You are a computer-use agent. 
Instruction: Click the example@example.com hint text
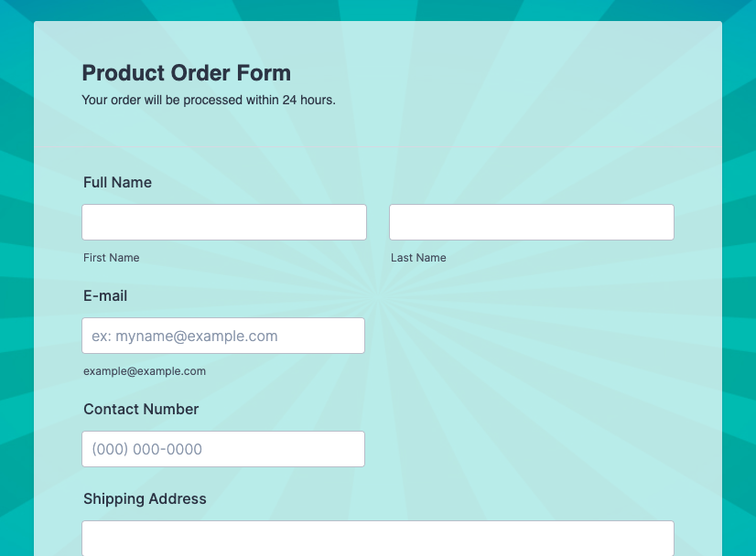145,371
